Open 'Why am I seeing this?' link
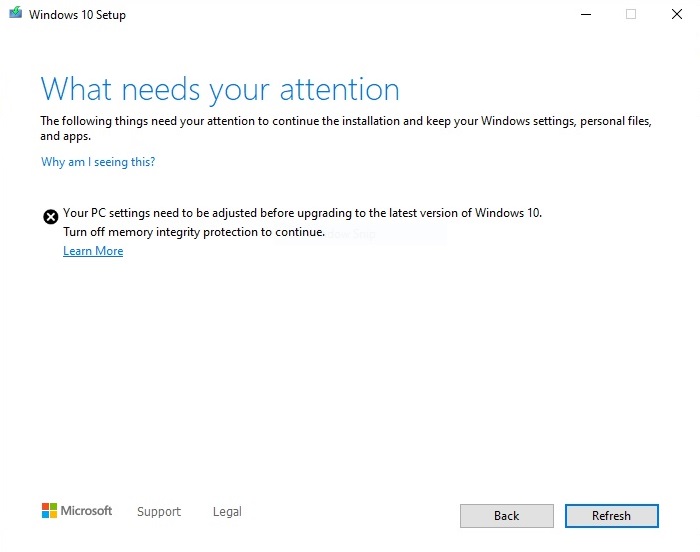 [98, 162]
